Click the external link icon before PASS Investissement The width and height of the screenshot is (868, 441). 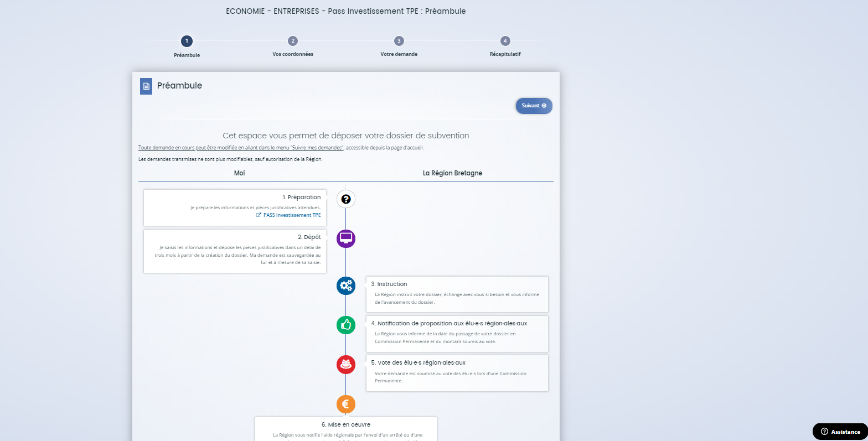pyautogui.click(x=259, y=215)
